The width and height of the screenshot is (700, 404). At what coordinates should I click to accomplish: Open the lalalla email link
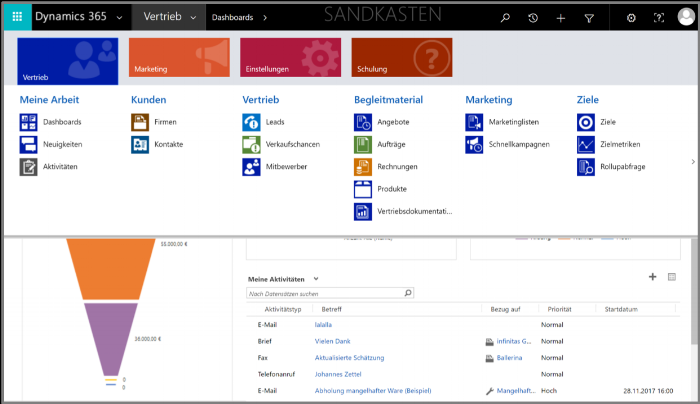[x=323, y=325]
